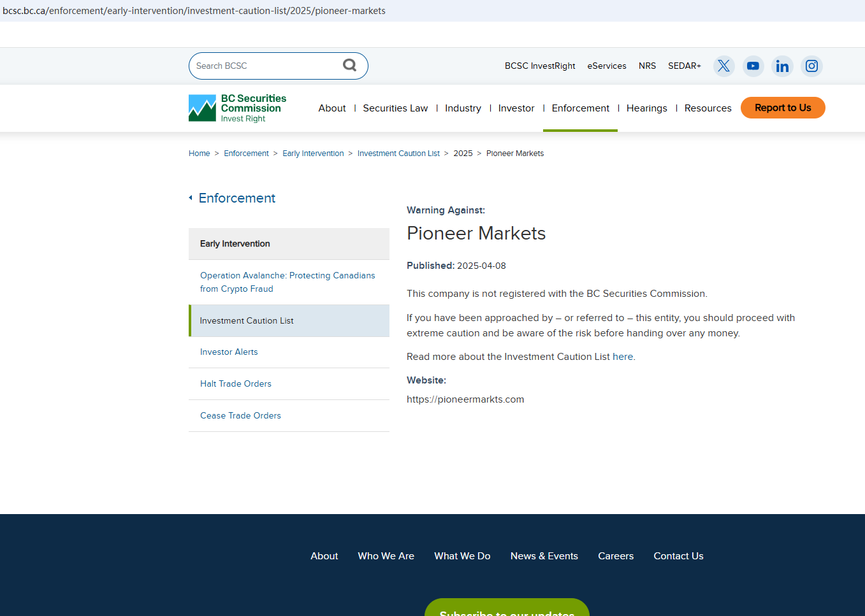Click Contact Us in the footer
Screen dimensions: 865x616
tap(678, 556)
